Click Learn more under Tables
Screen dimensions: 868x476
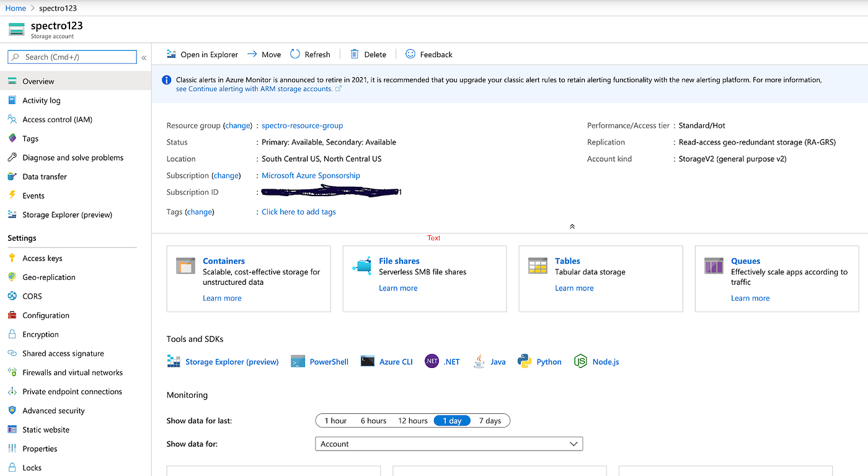[574, 288]
